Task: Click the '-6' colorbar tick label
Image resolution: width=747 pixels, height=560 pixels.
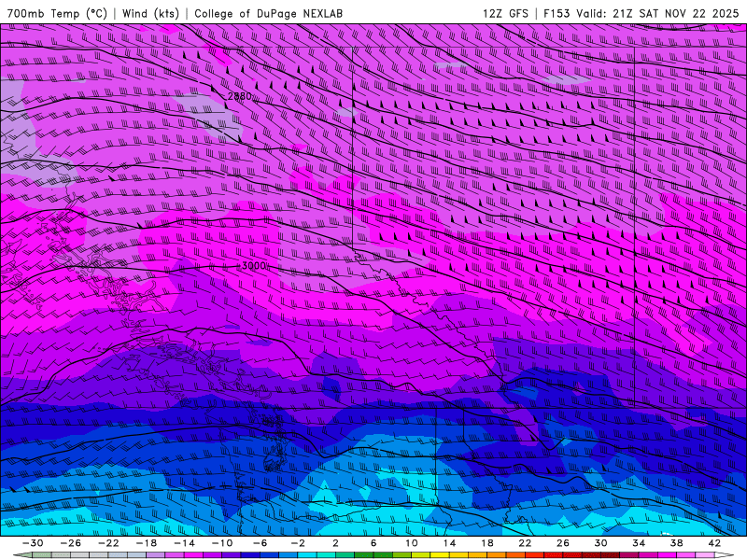Action: coord(261,543)
